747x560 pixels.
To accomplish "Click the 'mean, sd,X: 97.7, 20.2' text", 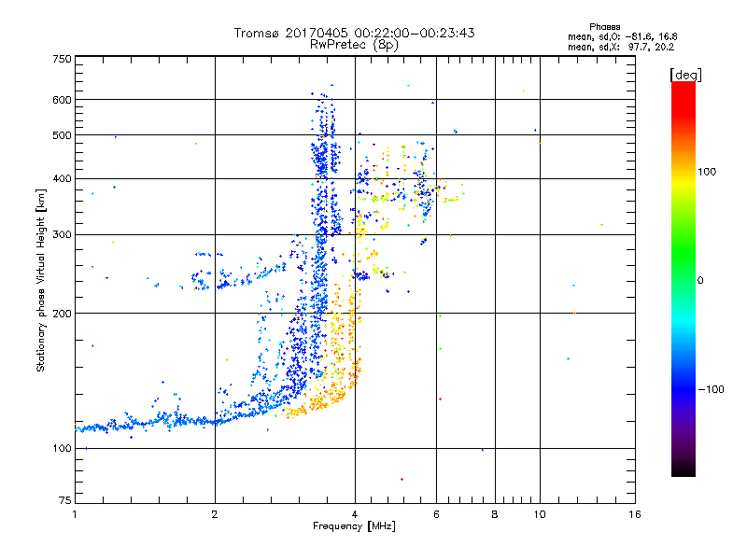I will pos(621,47).
